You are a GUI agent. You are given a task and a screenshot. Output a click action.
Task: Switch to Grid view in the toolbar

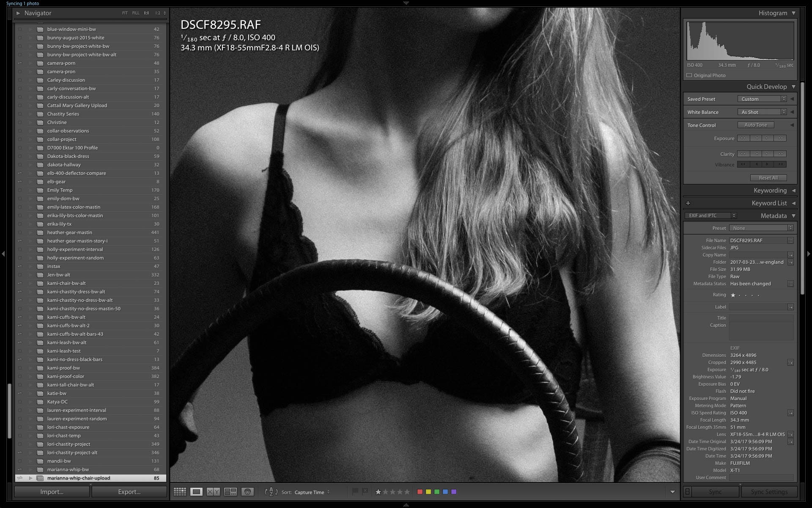180,491
